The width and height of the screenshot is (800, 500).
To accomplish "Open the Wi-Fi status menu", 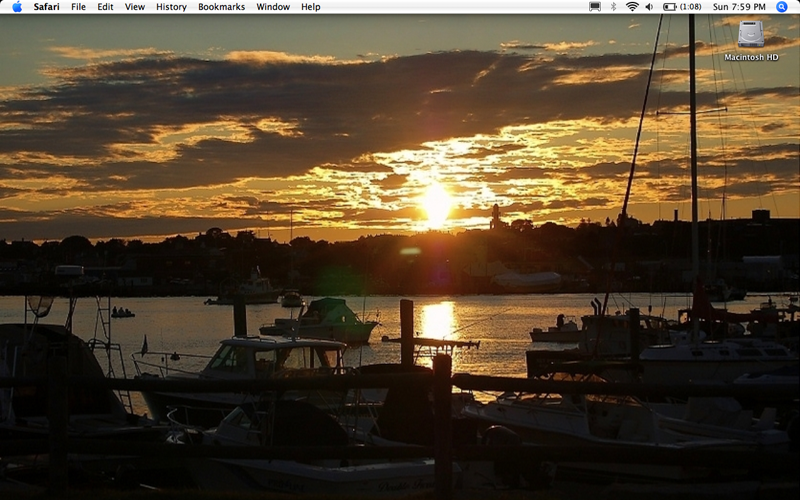I will coord(632,7).
